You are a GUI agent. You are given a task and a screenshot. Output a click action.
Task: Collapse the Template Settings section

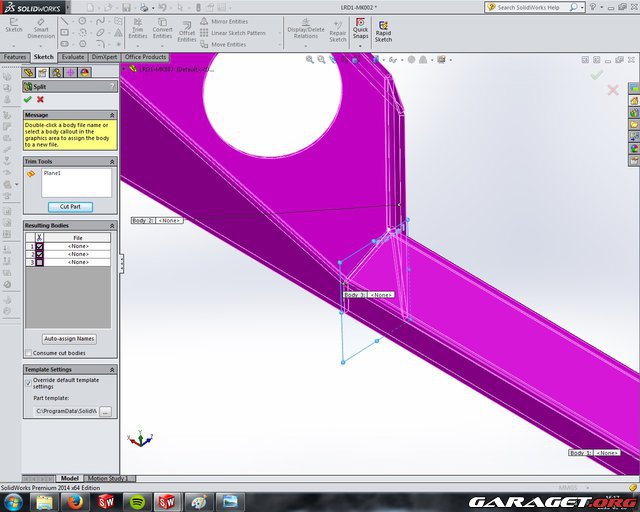112,369
